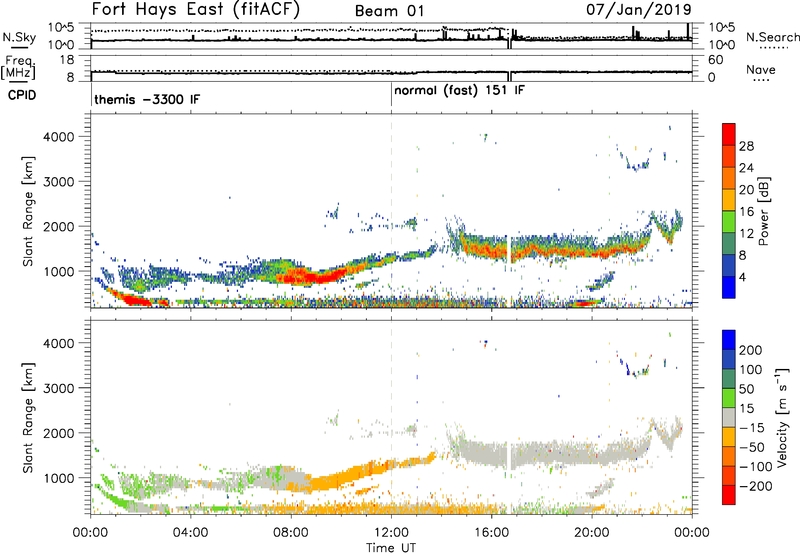The image size is (800, 554).
Task: Click the 'CPID' label
Action: coord(22,95)
